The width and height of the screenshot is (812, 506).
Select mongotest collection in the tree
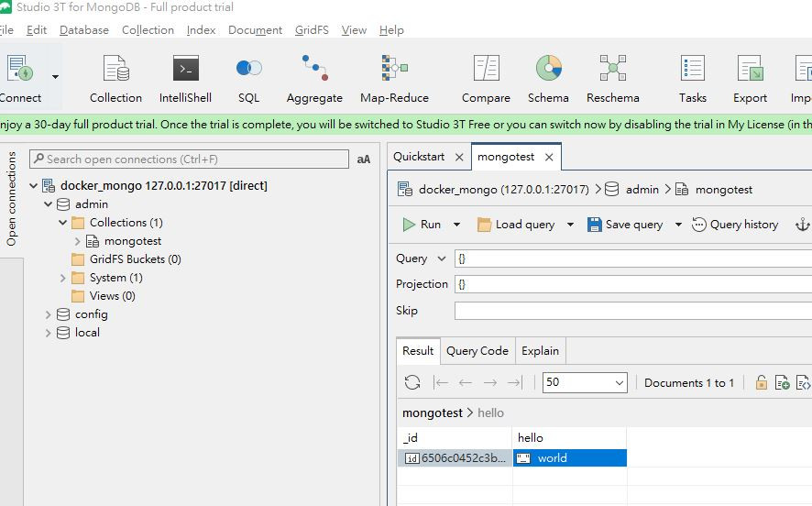(x=133, y=241)
